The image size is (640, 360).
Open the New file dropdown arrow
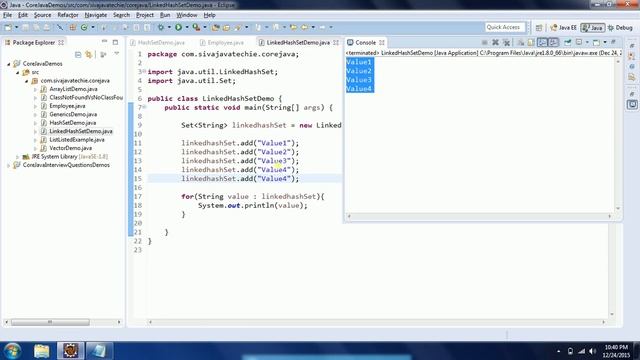[17, 27]
